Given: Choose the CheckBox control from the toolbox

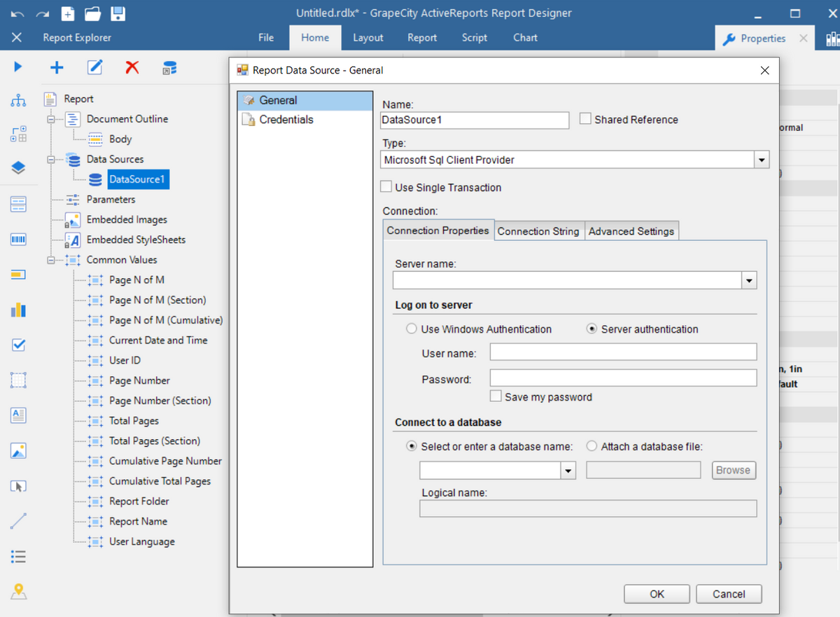Looking at the screenshot, I should [x=19, y=345].
